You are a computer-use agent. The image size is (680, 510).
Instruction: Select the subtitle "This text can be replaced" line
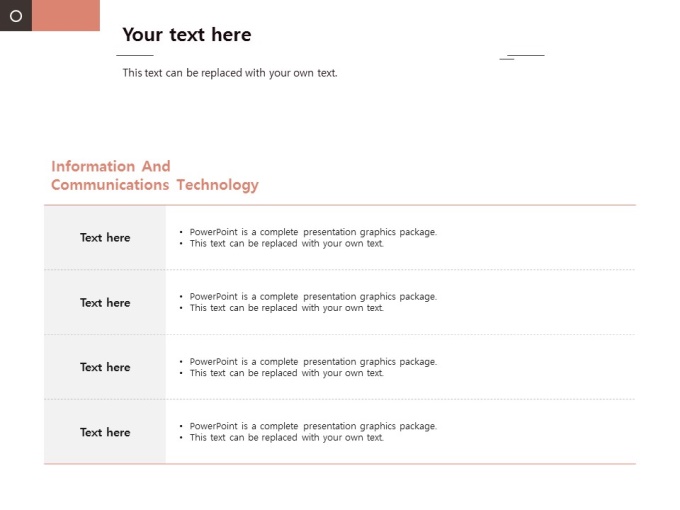pos(230,73)
